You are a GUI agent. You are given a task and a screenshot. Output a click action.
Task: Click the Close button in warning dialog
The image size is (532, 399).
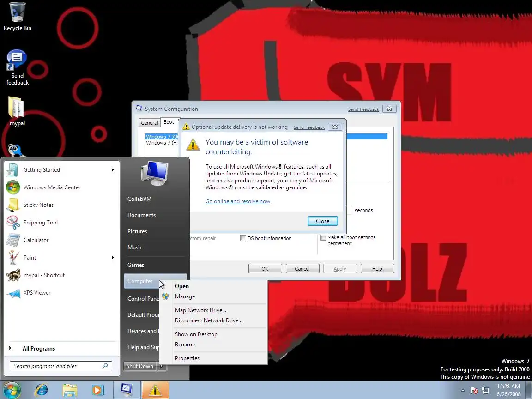323,221
